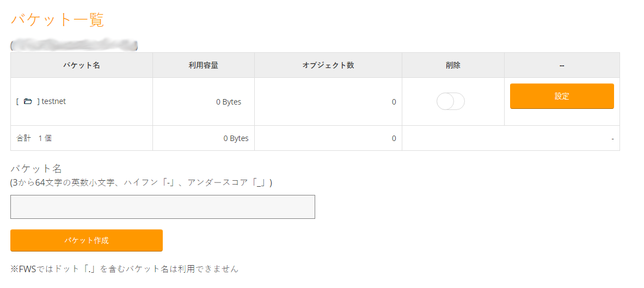Click the total object count cell
Screen dimensions: 644x288
tap(394, 138)
